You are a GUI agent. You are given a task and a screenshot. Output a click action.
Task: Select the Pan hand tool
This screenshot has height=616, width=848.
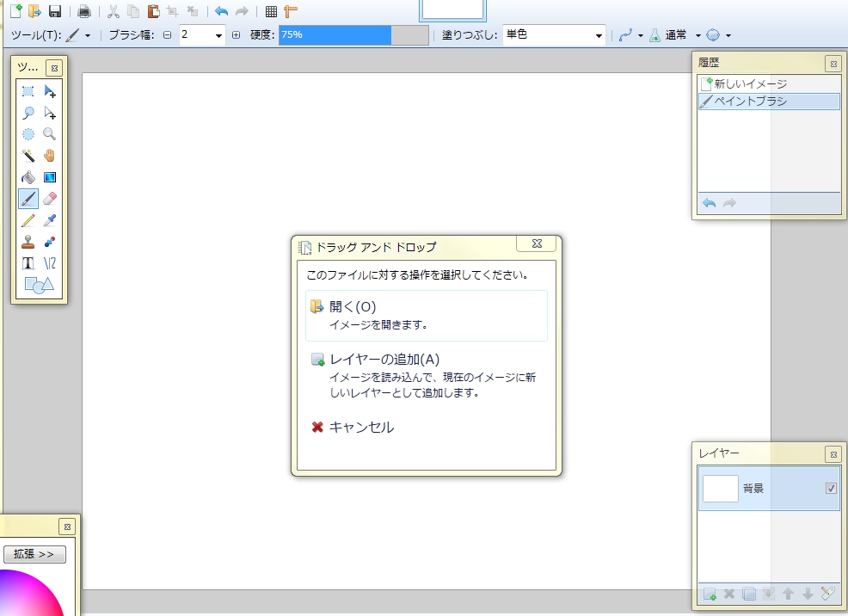pyautogui.click(x=50, y=156)
